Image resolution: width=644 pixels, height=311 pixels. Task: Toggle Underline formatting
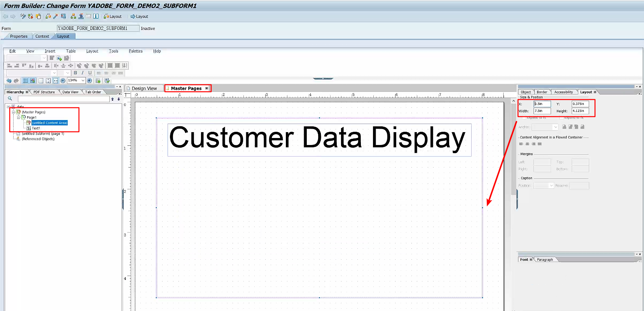tap(90, 73)
